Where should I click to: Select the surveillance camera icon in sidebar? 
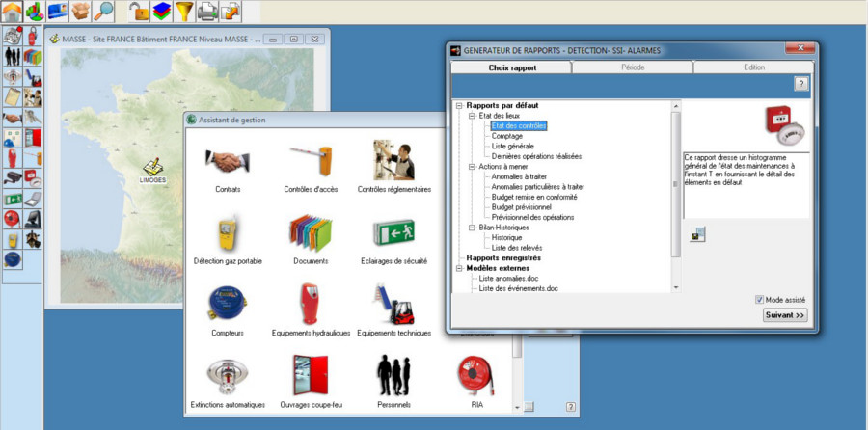click(x=13, y=178)
